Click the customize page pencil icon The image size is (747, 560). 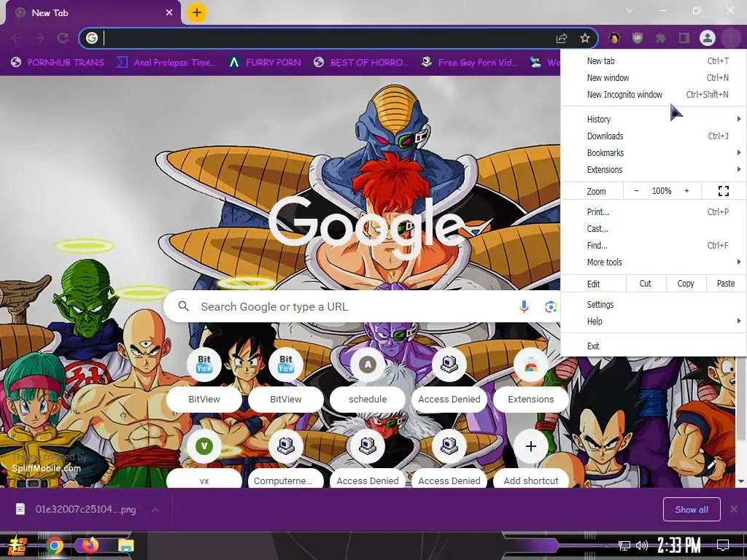712,464
